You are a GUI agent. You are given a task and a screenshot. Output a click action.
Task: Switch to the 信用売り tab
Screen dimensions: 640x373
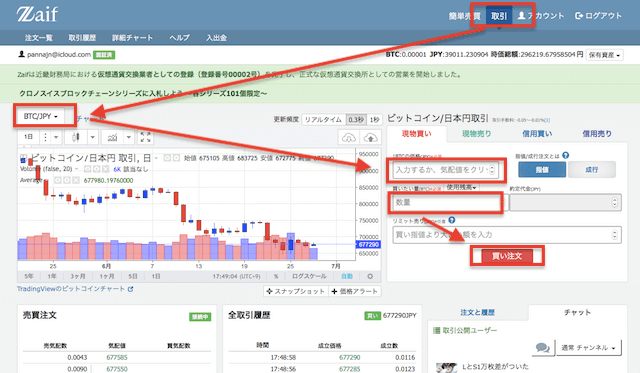pyautogui.click(x=597, y=133)
